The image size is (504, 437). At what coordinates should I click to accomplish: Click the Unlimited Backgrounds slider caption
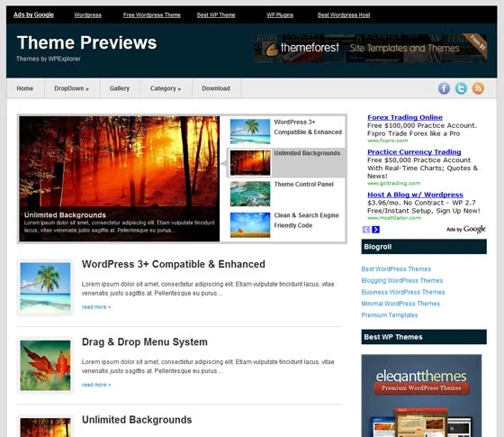(65, 215)
